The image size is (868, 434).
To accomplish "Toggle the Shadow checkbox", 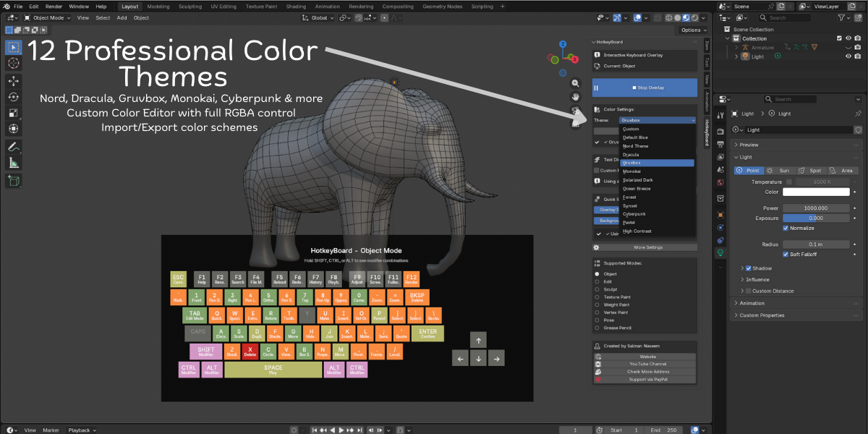I will click(x=749, y=268).
